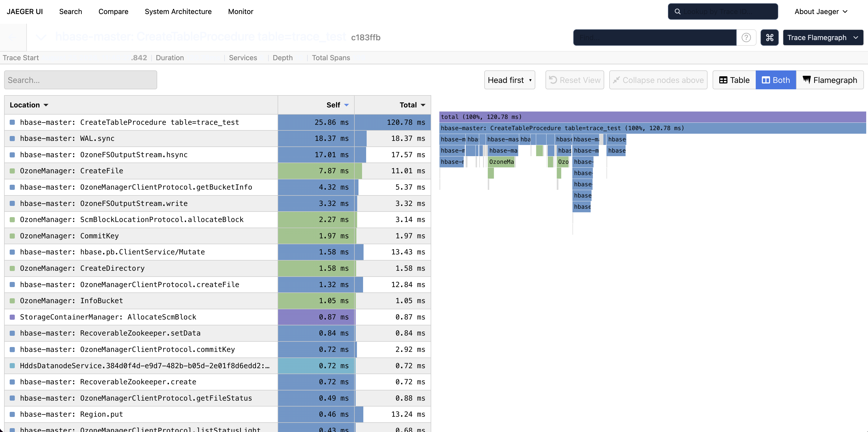The image size is (868, 432).
Task: Click the 'hbase-master: OzoneManagerClientProtocol.getBucketInfo' row
Action: (x=217, y=187)
